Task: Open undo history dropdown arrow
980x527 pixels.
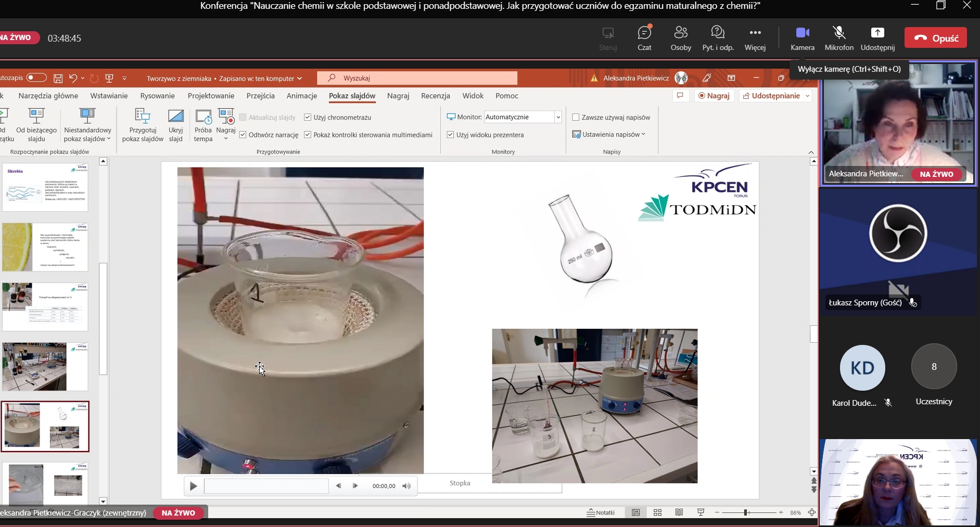Action: [82, 79]
